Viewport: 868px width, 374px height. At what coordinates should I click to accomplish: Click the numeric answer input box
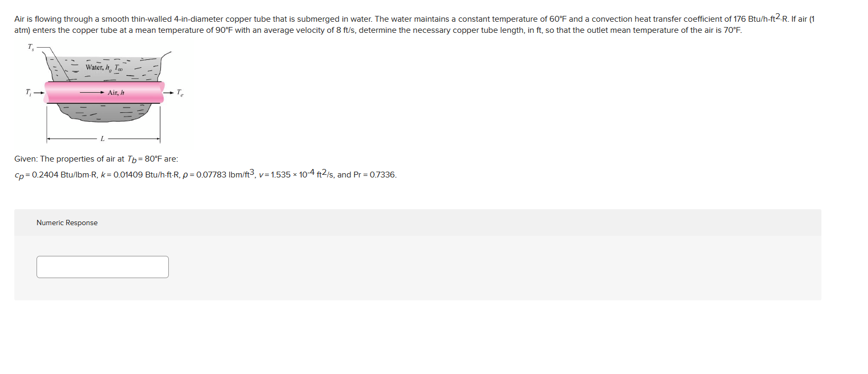point(102,266)
